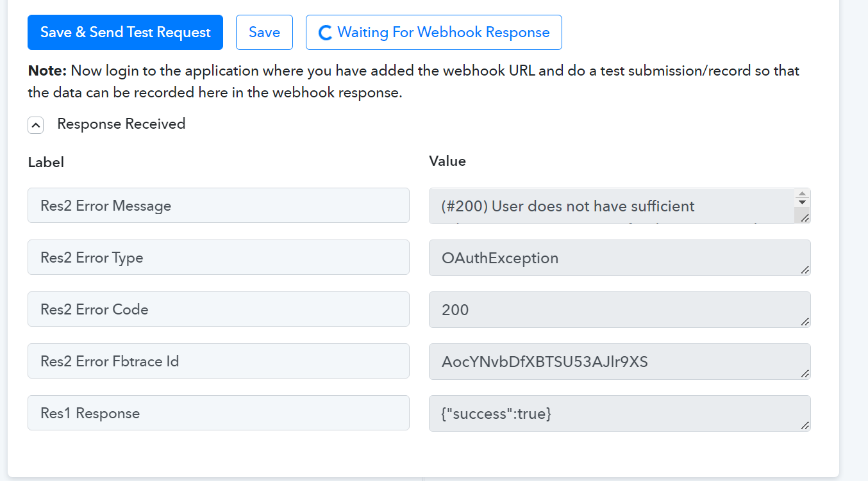Click the Res2 Error Type label field
This screenshot has width=868, height=481.
tap(219, 257)
